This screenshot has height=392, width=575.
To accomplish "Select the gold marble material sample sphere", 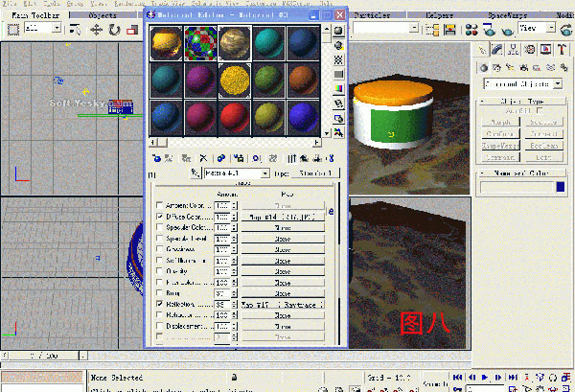I will click(x=235, y=43).
